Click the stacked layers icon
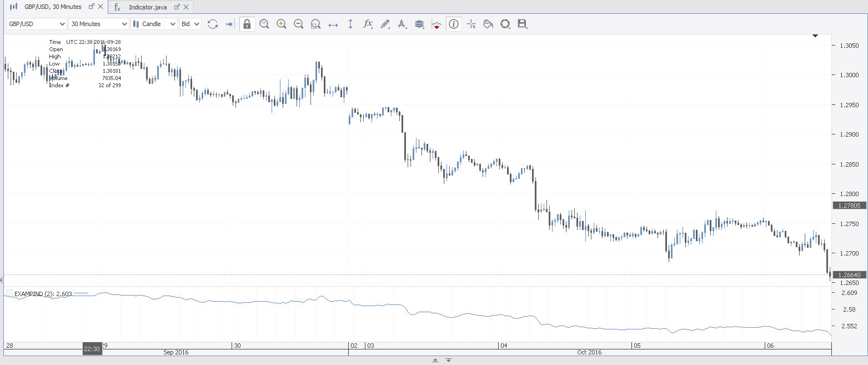The height and width of the screenshot is (365, 868). tap(419, 24)
